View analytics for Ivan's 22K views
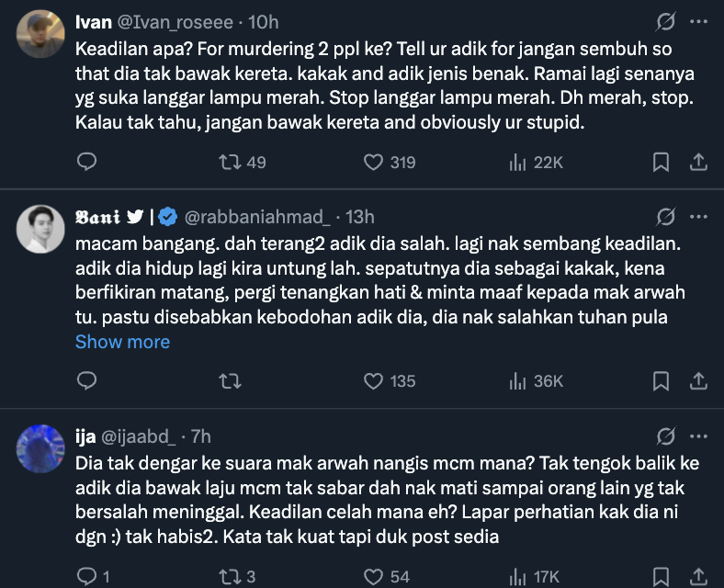724x588 pixels. tap(536, 162)
